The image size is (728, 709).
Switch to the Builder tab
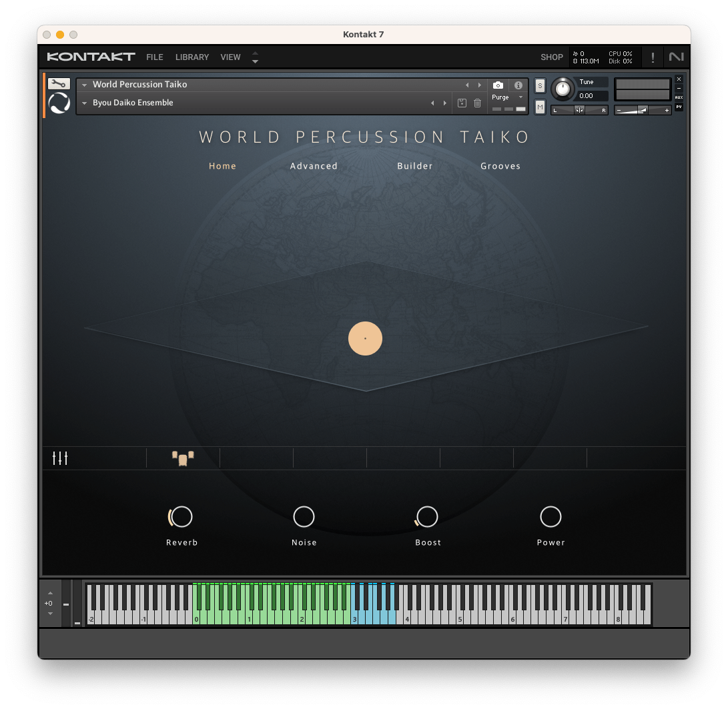(x=414, y=166)
